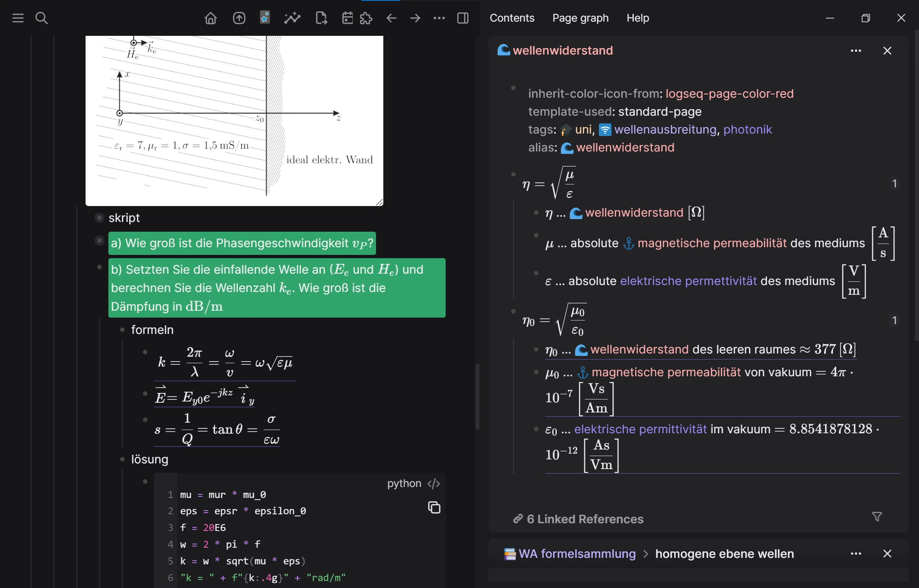Follow the logseq-page-color-red link

tap(729, 94)
